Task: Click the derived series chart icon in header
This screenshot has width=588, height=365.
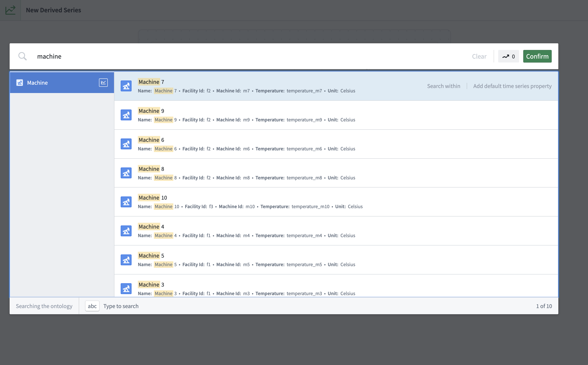Action: click(x=10, y=10)
